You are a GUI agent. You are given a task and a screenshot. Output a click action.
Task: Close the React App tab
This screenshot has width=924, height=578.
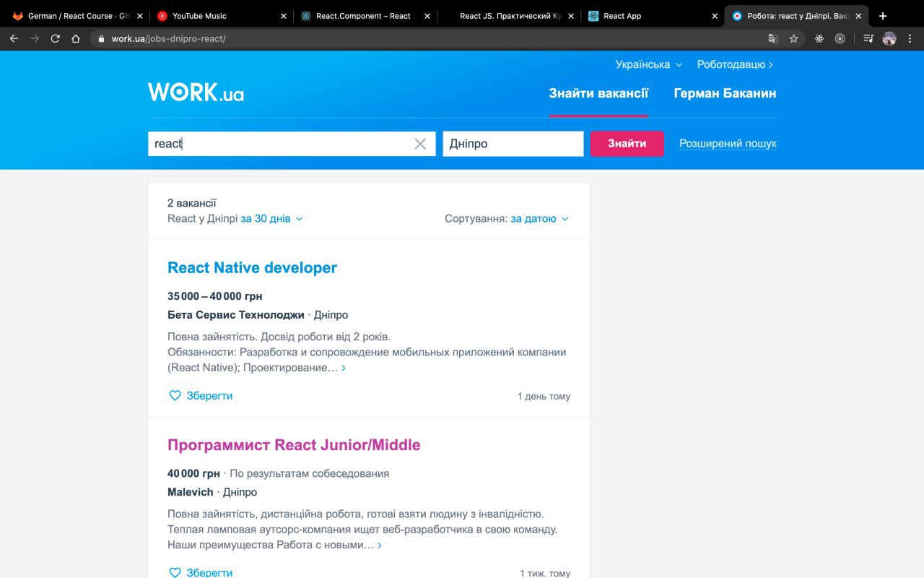pos(715,16)
